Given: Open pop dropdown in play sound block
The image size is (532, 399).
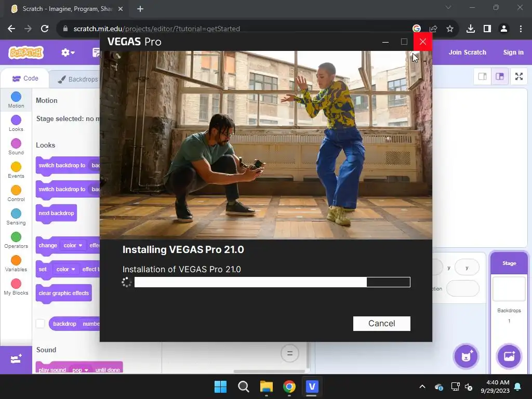Looking at the screenshot, I should point(80,369).
